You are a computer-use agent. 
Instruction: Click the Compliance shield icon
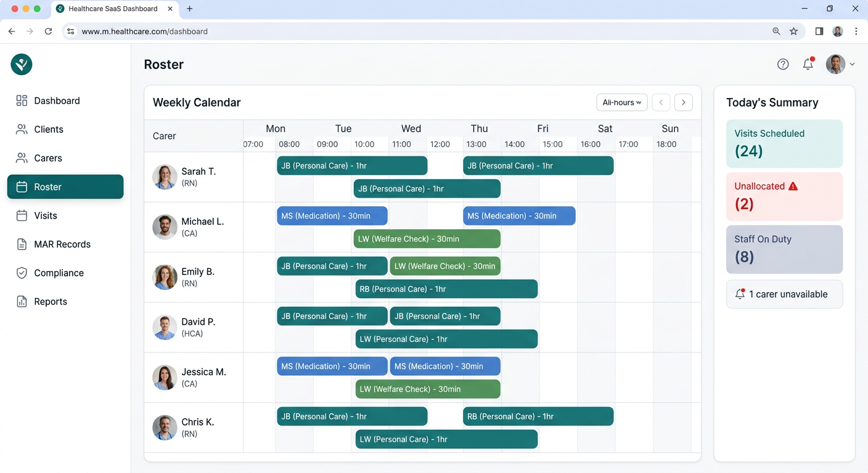(x=22, y=273)
